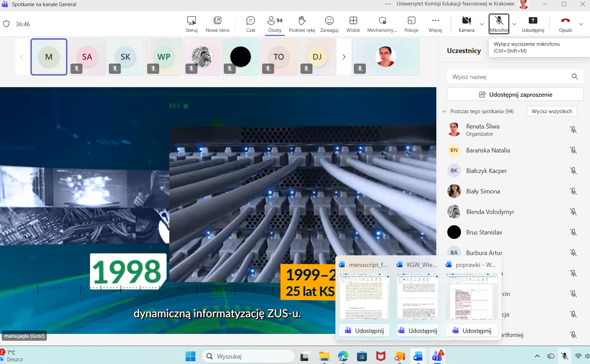
Task: Collapse the Podczas tego spotkania section
Action: coord(445,111)
